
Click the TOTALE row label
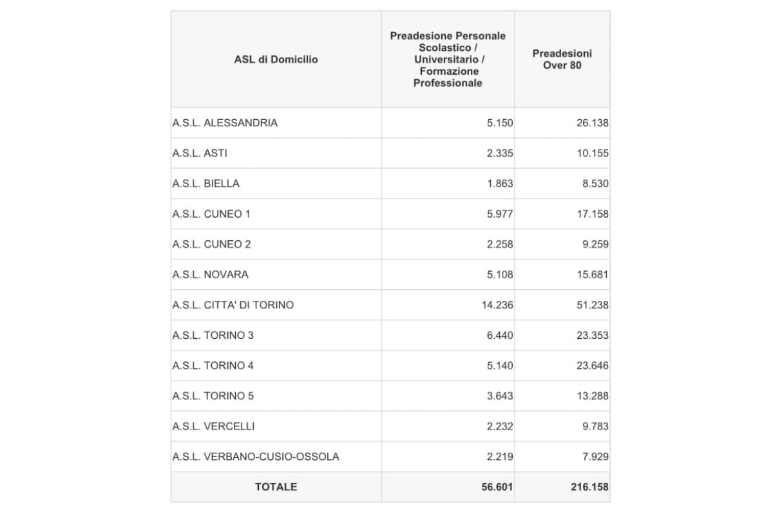point(276,487)
